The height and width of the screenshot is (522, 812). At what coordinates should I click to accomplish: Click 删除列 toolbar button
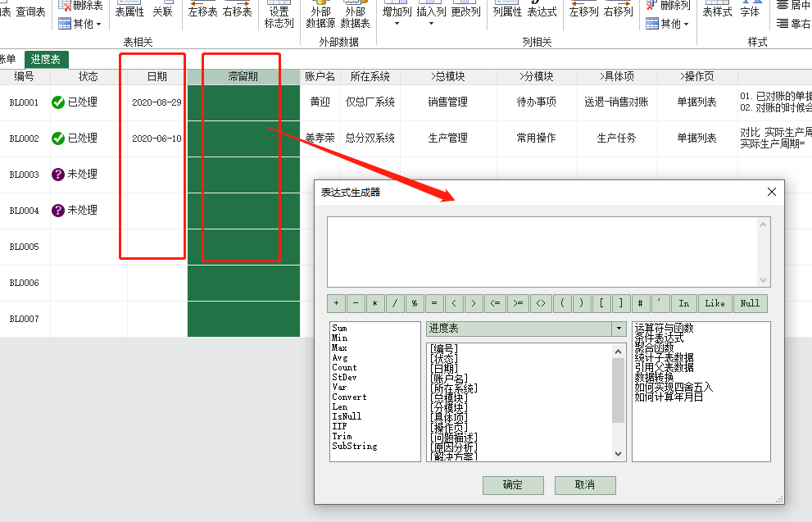668,6
